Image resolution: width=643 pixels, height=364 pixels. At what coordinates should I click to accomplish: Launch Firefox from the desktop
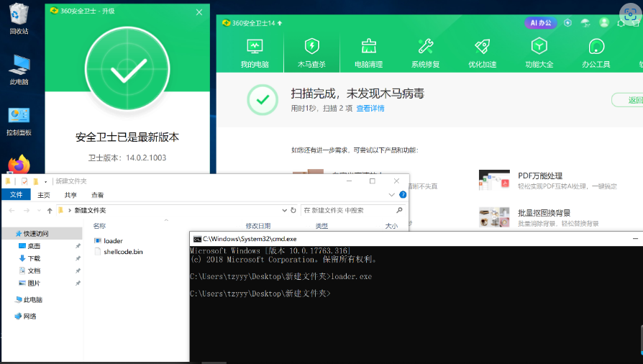coord(19,164)
